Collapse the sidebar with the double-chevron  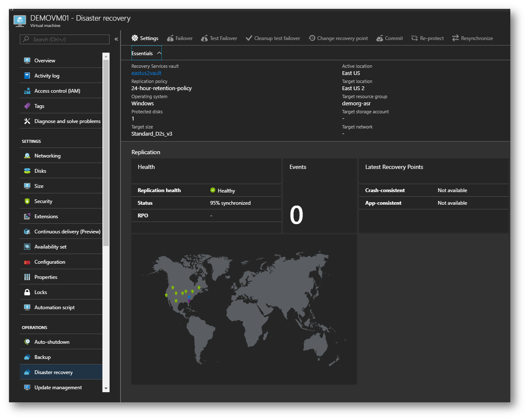coord(116,39)
